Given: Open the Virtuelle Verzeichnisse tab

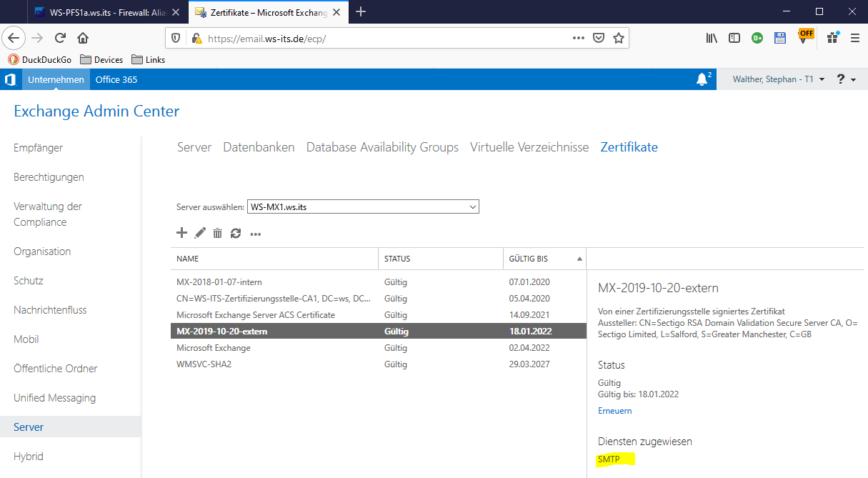Looking at the screenshot, I should (x=529, y=147).
